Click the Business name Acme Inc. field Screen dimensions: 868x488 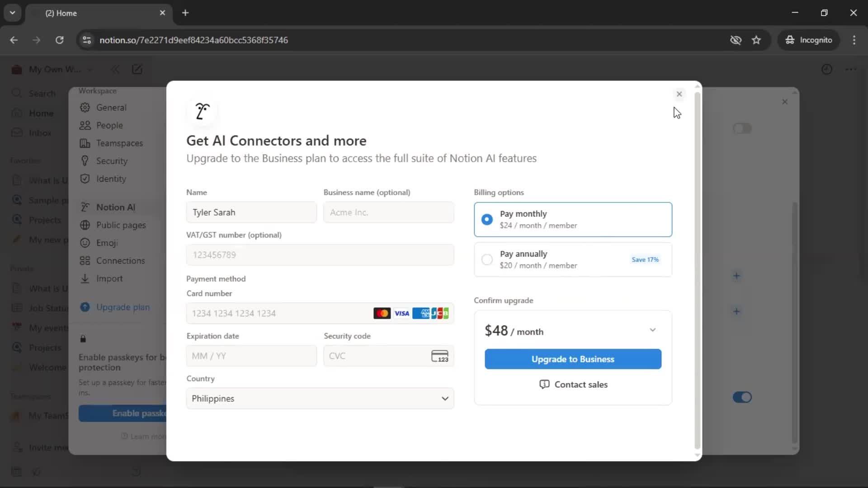tap(388, 212)
